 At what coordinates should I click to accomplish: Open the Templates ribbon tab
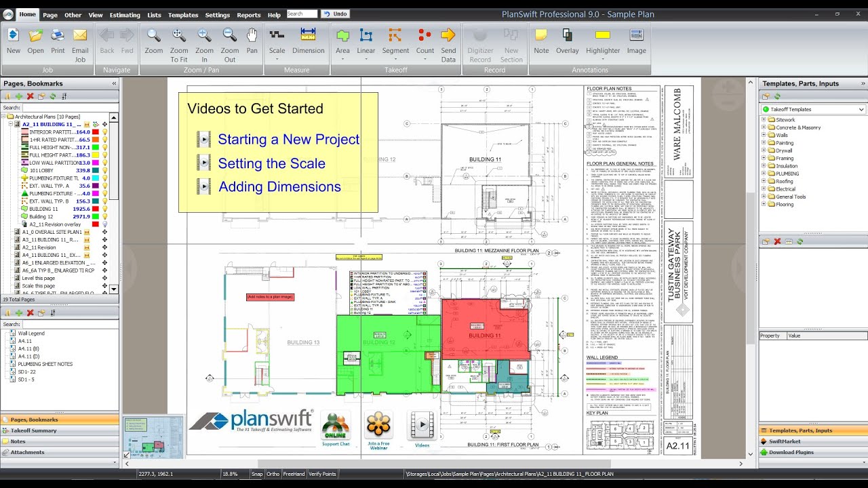click(x=183, y=15)
